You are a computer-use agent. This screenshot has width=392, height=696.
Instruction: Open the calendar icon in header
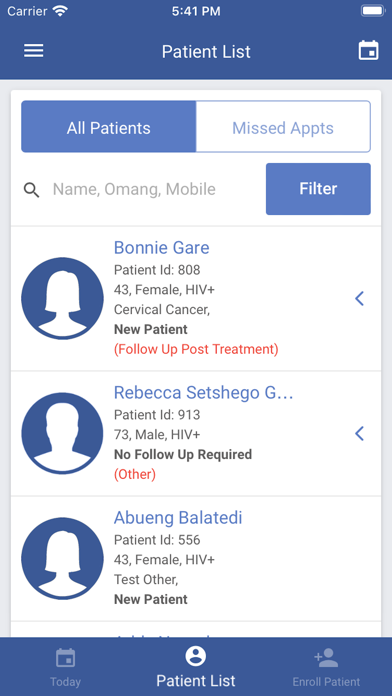[x=368, y=51]
